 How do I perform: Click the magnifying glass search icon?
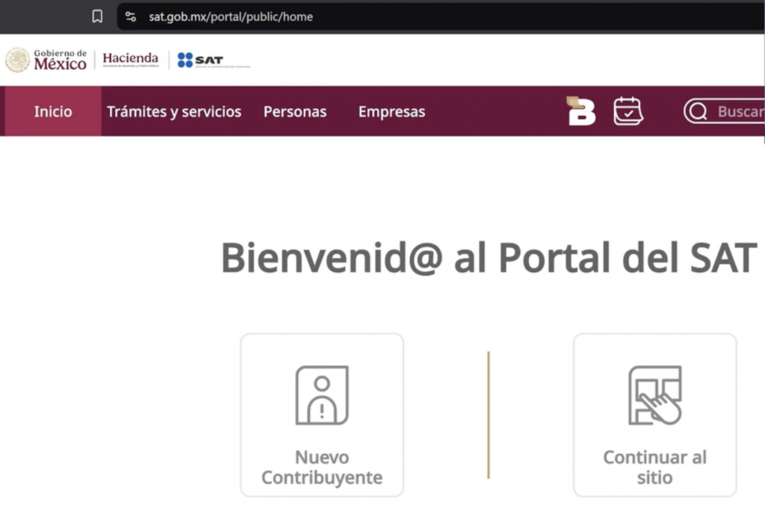[x=698, y=111]
